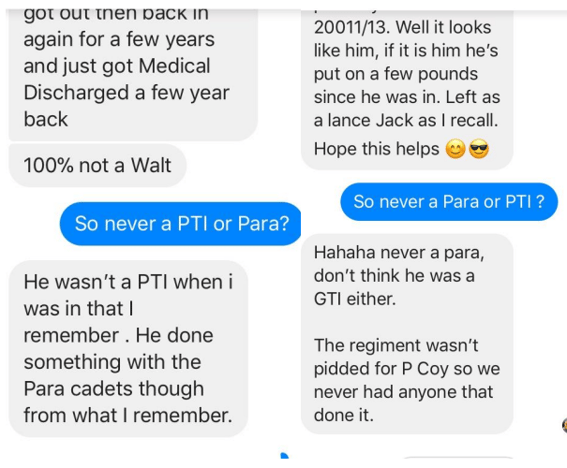Tap the cropped "got out then back in" line

[116, 15]
